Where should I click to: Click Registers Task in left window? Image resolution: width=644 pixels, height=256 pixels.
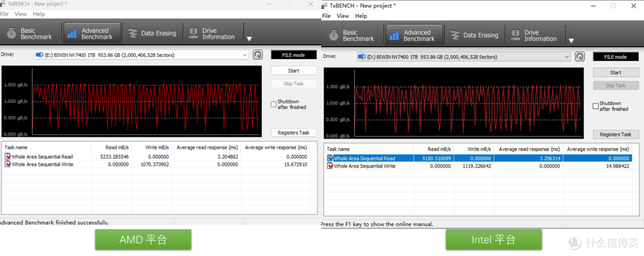coord(293,132)
